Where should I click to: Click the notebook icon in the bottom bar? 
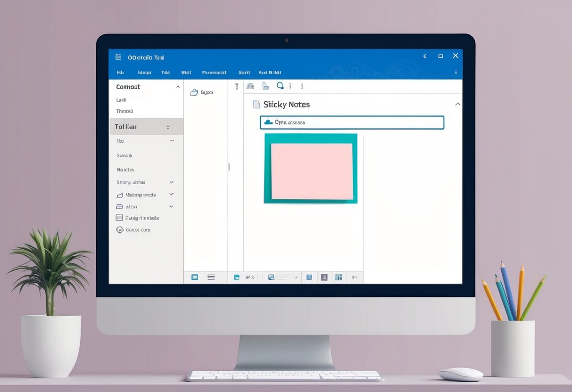236,278
